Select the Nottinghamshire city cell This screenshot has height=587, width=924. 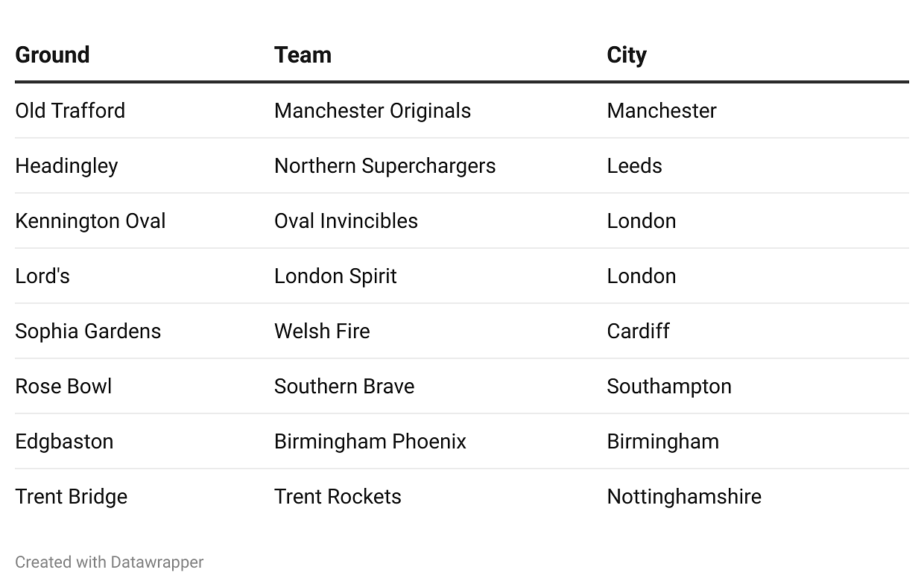(x=684, y=497)
